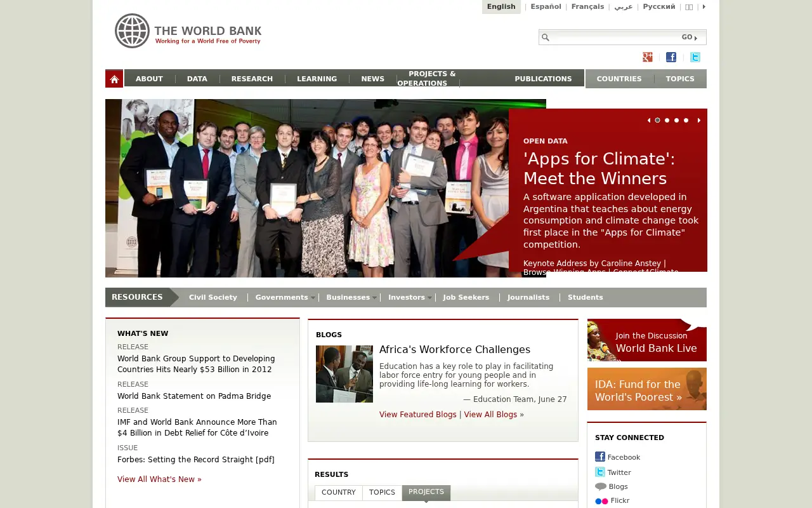Switch to the Country tab in Results
The width and height of the screenshot is (812, 508).
pos(339,493)
